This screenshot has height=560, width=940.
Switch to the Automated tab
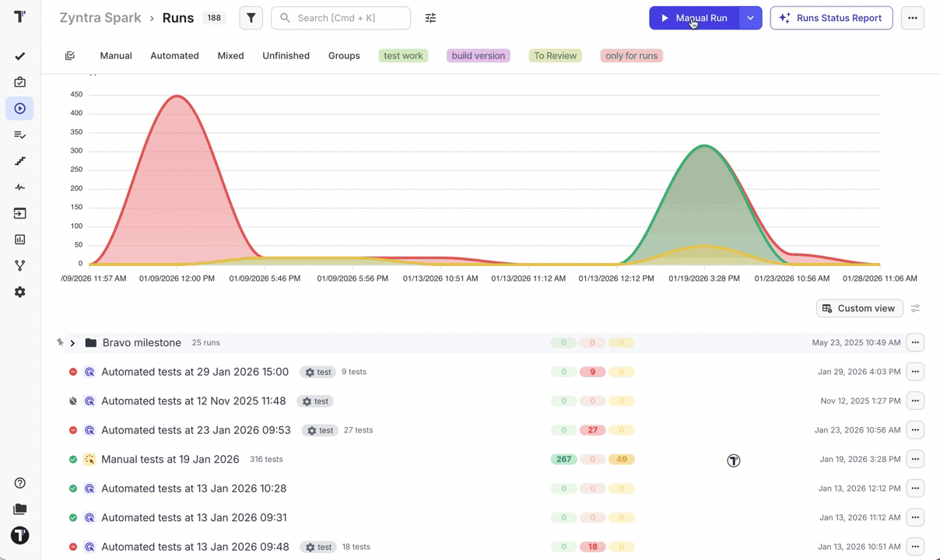point(174,56)
